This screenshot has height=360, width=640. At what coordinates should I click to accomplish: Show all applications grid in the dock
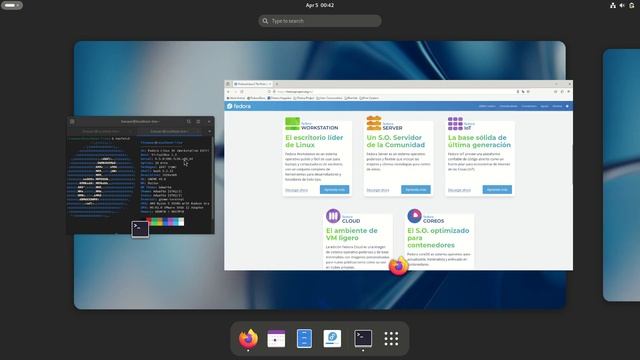[x=391, y=338]
